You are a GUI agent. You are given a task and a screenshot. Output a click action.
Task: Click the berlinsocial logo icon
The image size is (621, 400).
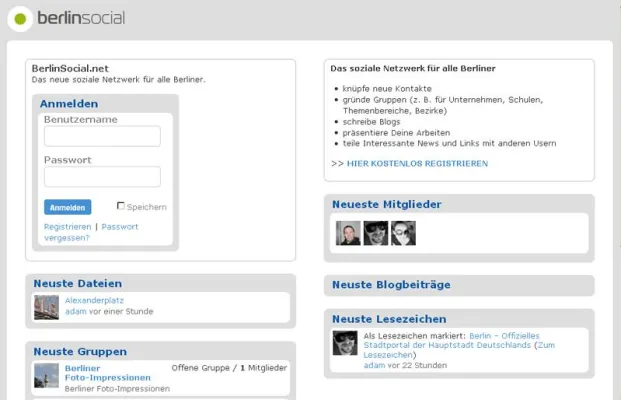(21, 18)
